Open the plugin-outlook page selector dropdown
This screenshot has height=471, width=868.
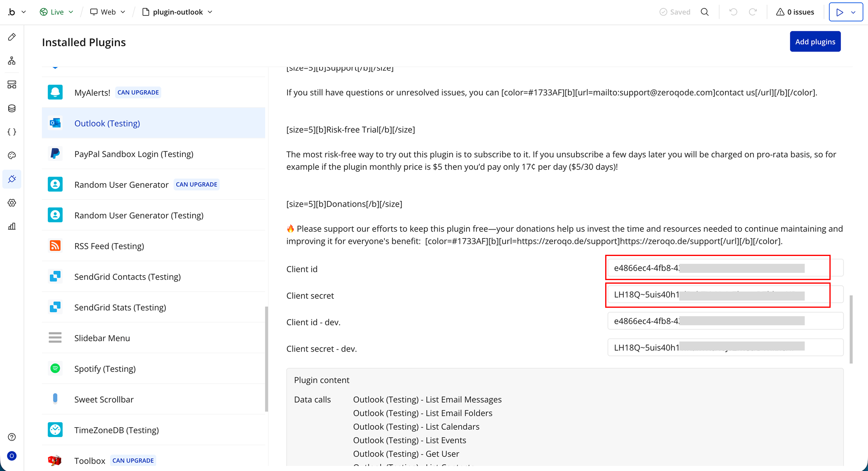tap(178, 12)
